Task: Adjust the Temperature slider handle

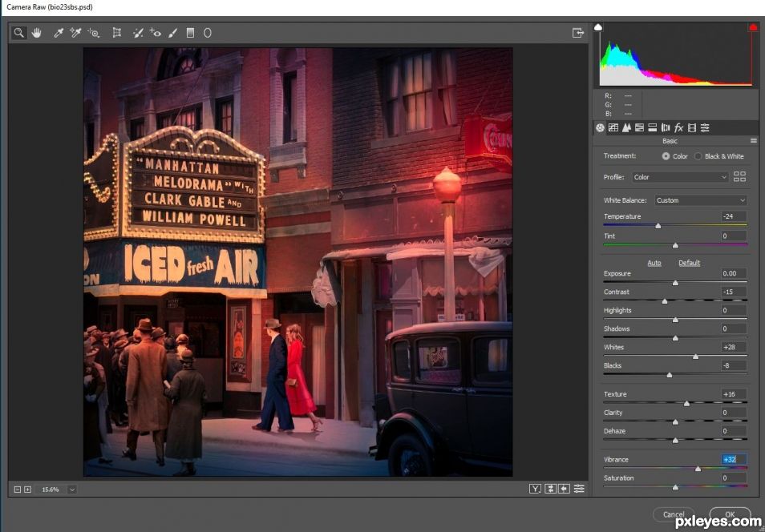Action: (658, 226)
